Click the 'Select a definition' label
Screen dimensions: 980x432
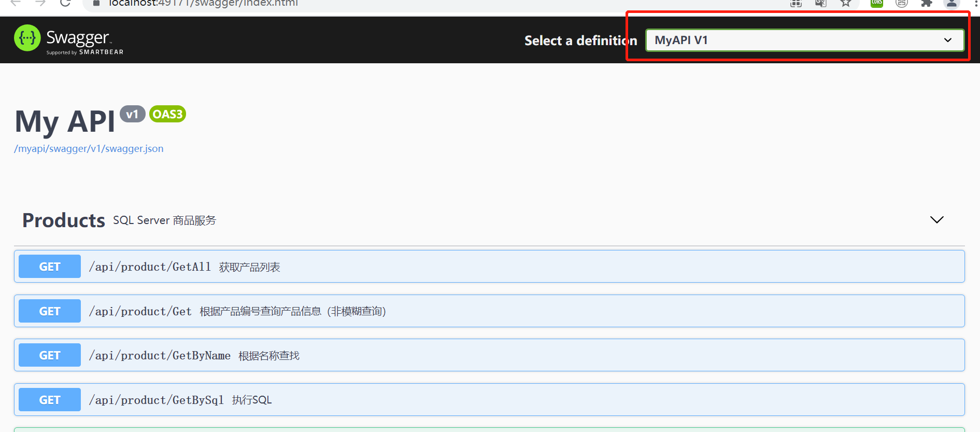pyautogui.click(x=580, y=40)
